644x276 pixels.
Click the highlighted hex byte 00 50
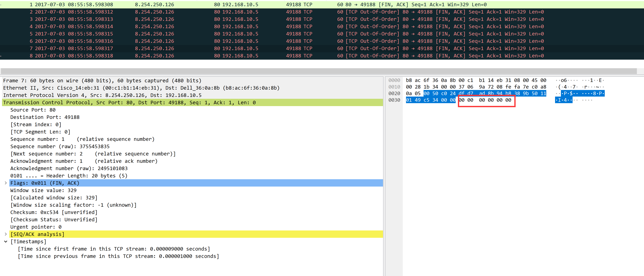[x=432, y=93]
